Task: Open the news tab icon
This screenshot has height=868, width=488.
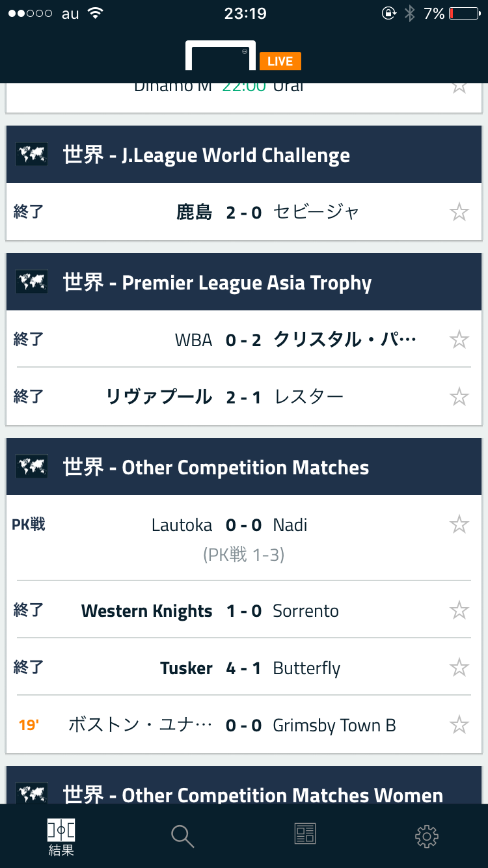Action: pos(305,834)
